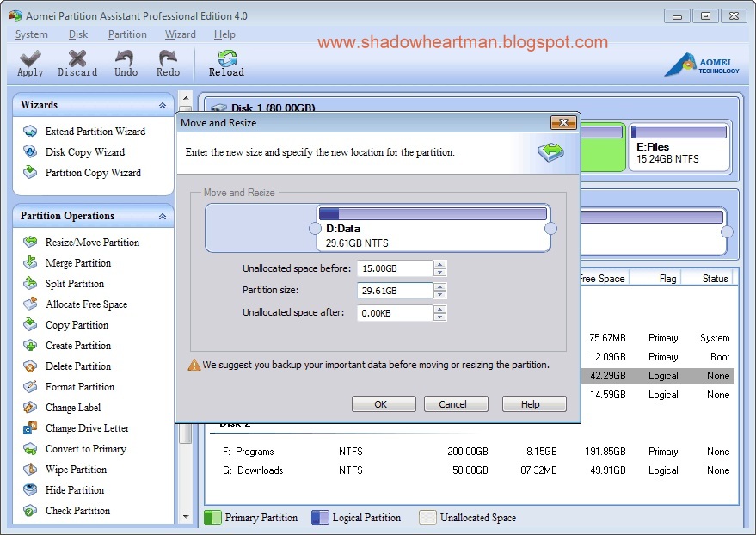This screenshot has height=535, width=756.
Task: Choose Change Drive Letter operation
Action: coord(87,428)
